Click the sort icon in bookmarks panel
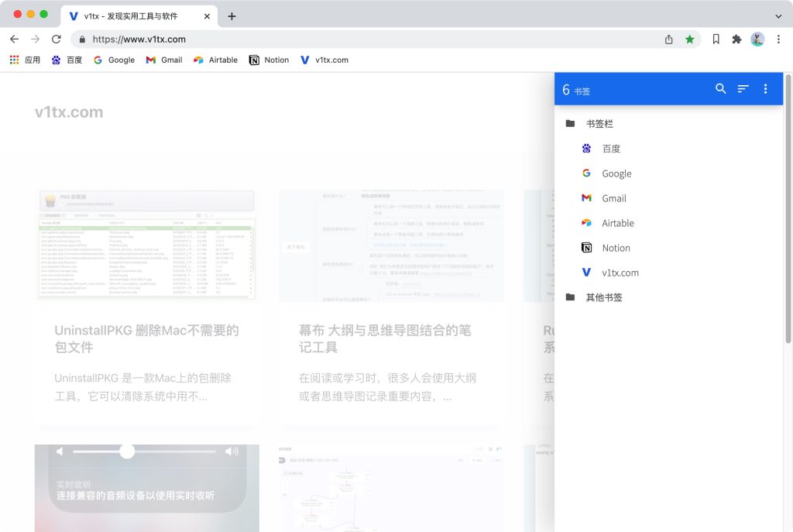 743,89
